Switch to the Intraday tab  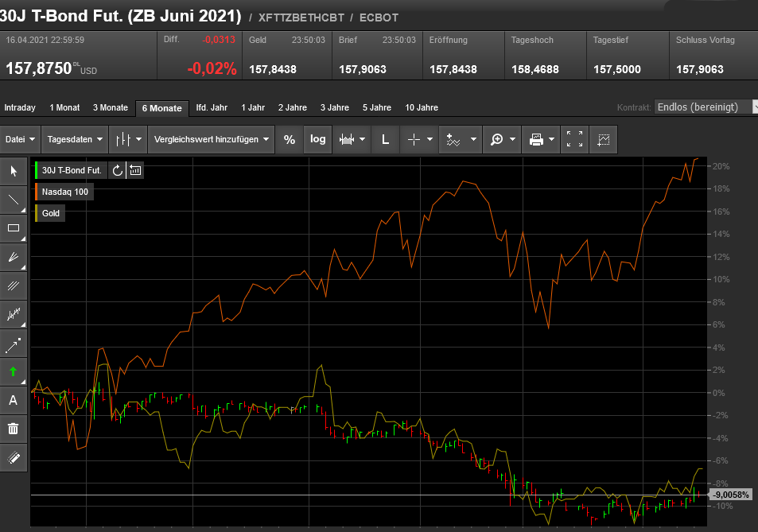[x=20, y=107]
